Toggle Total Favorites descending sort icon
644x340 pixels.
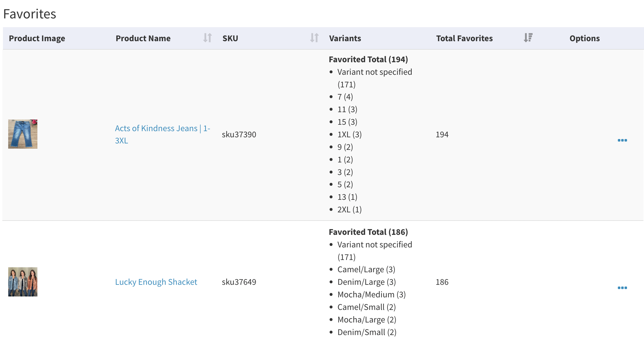[x=528, y=38]
